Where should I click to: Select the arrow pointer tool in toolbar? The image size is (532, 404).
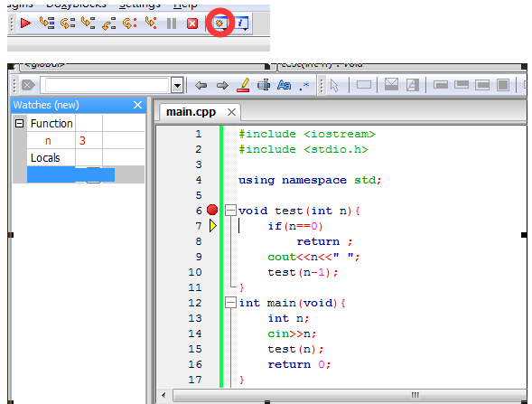(334, 86)
